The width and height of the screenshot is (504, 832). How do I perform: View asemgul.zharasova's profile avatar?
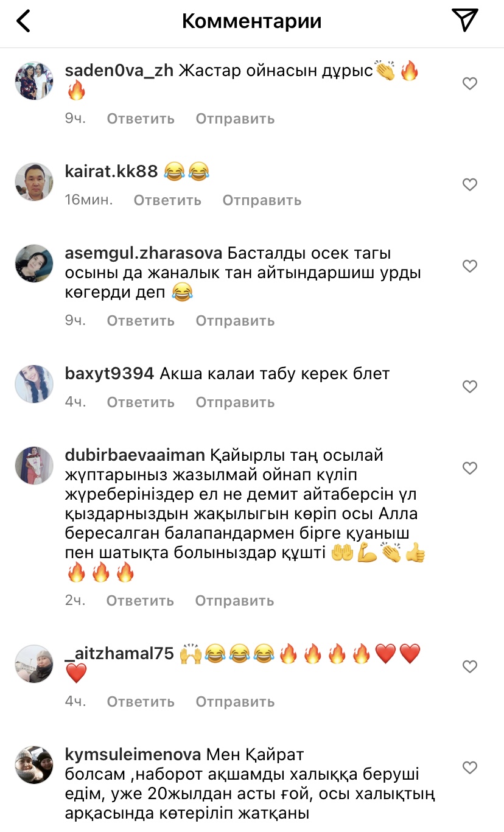click(34, 263)
